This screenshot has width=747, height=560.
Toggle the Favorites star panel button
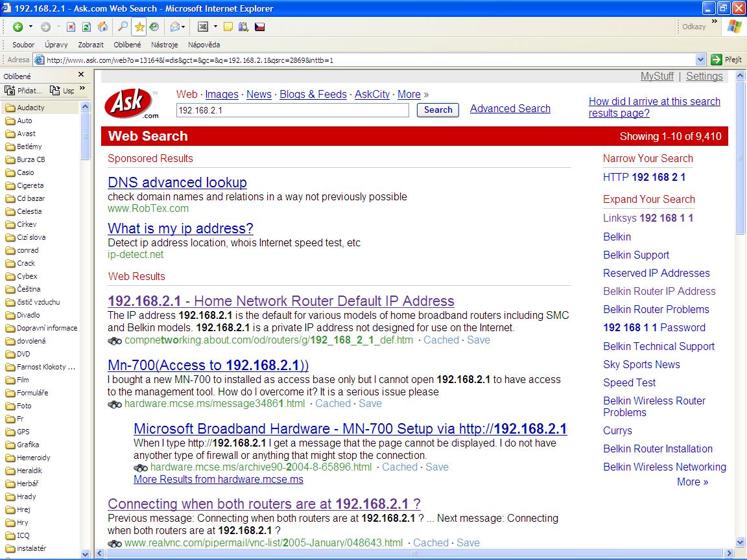pos(139,27)
